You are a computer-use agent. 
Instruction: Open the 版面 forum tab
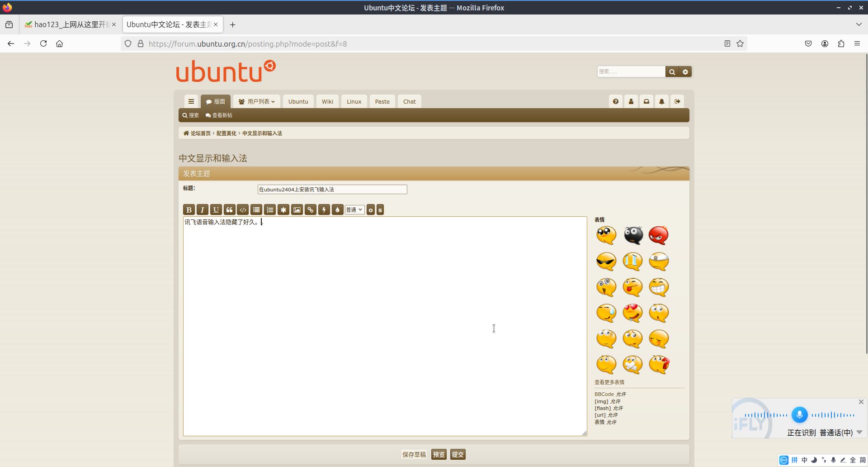[216, 101]
